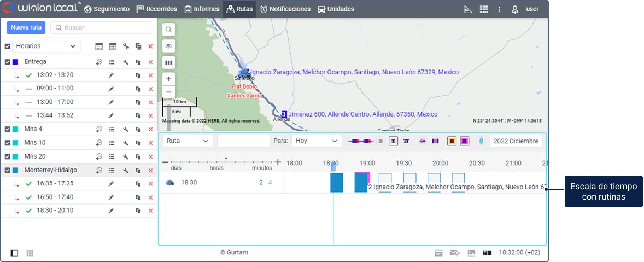644x262 pixels.
Task: Toggle map visibility eye icon
Action: coord(169,46)
